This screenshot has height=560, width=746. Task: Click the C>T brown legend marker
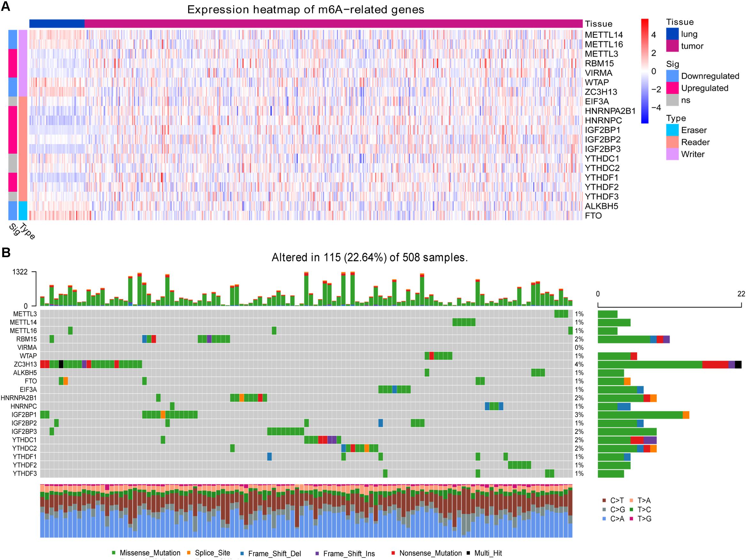pyautogui.click(x=604, y=501)
